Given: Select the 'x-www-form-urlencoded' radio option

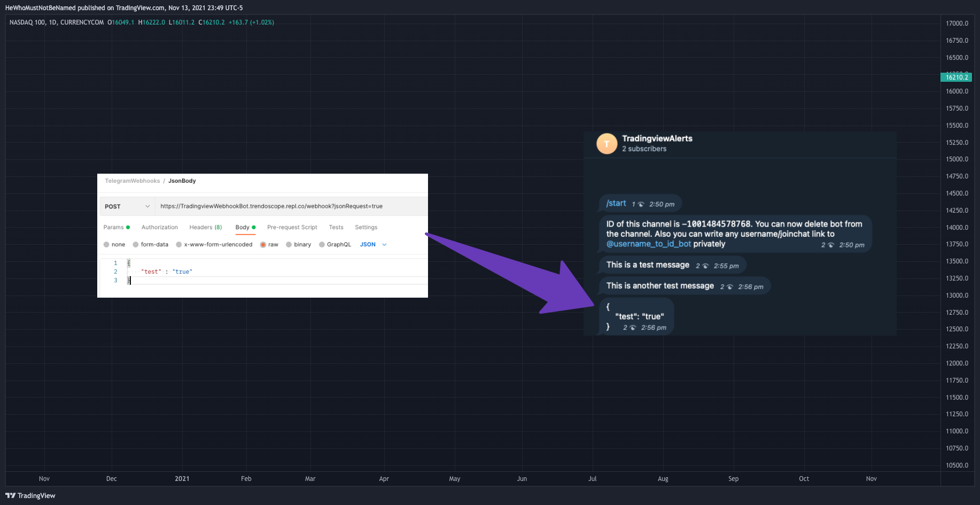Looking at the screenshot, I should [179, 245].
